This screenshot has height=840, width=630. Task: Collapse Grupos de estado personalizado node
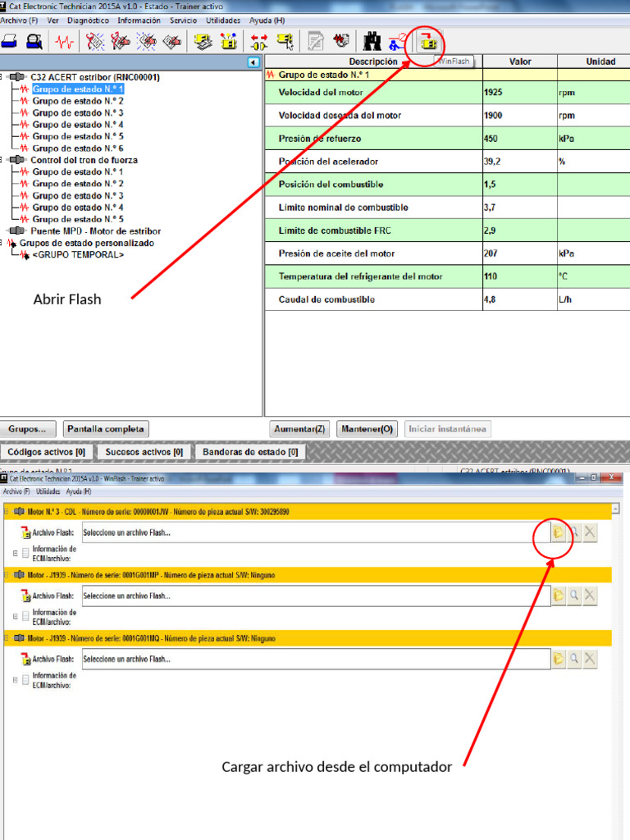2,243
